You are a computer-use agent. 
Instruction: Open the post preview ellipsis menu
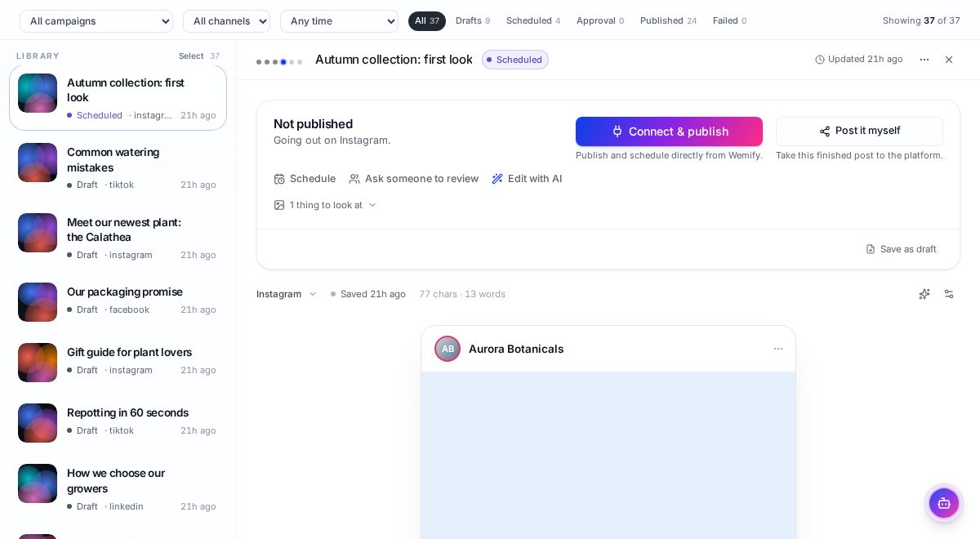tap(778, 349)
